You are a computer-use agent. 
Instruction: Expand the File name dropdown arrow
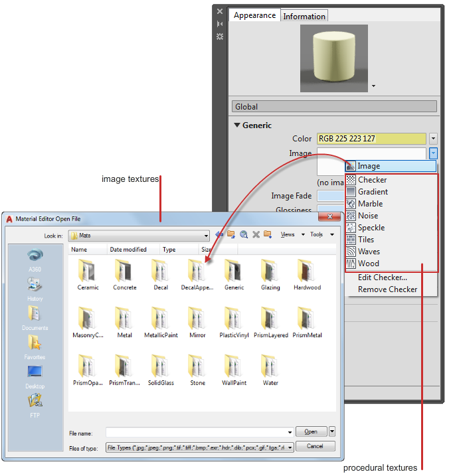click(290, 432)
